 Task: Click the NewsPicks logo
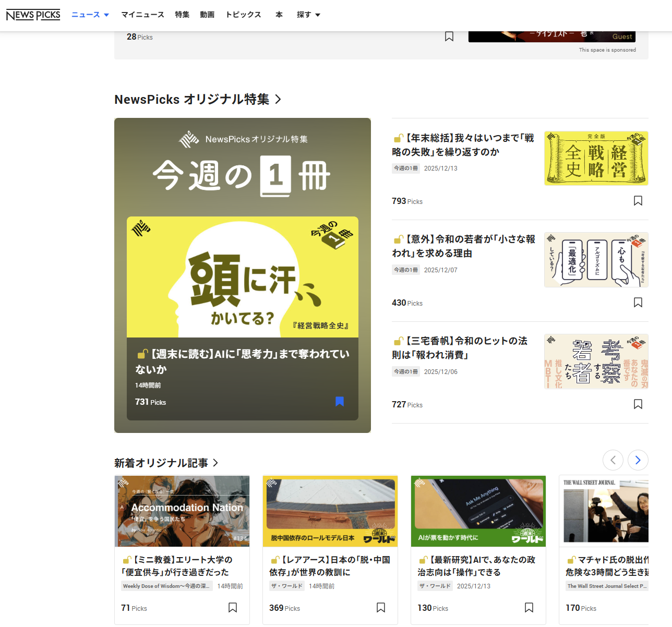(x=33, y=15)
